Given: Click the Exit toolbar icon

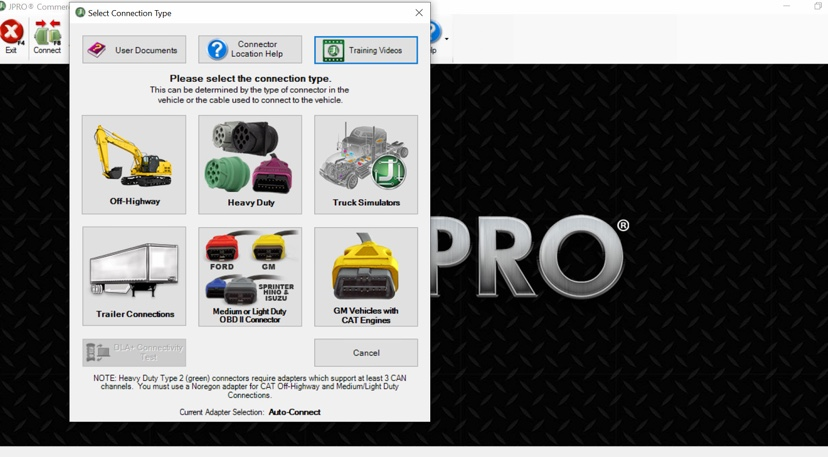Looking at the screenshot, I should click(12, 36).
